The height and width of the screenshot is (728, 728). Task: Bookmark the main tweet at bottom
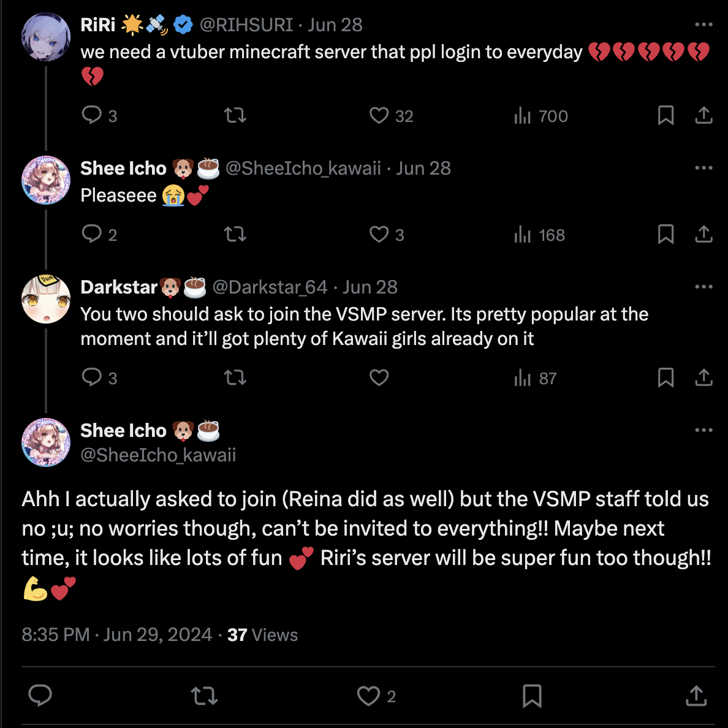point(532,696)
